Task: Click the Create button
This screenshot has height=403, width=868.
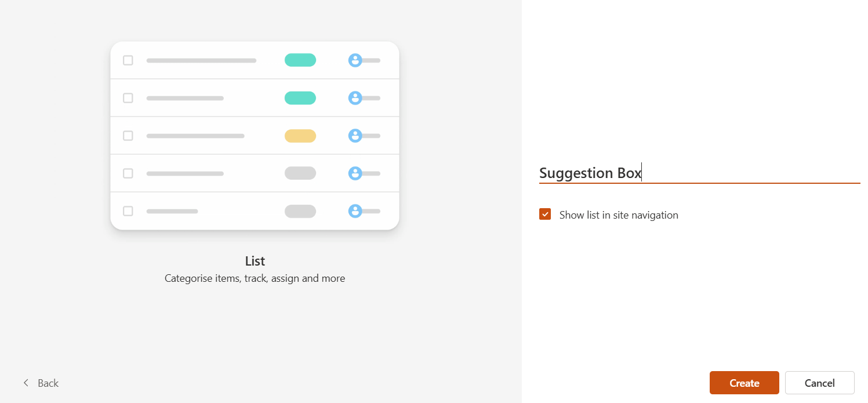Action: (x=744, y=383)
